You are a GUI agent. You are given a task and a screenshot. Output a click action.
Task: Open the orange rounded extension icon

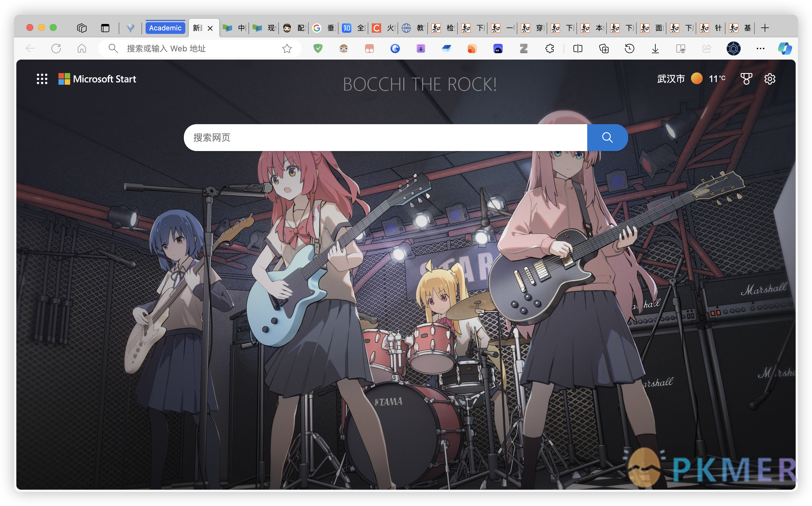point(472,49)
